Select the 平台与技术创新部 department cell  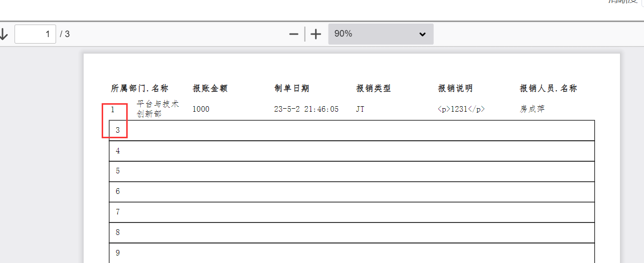pos(158,109)
